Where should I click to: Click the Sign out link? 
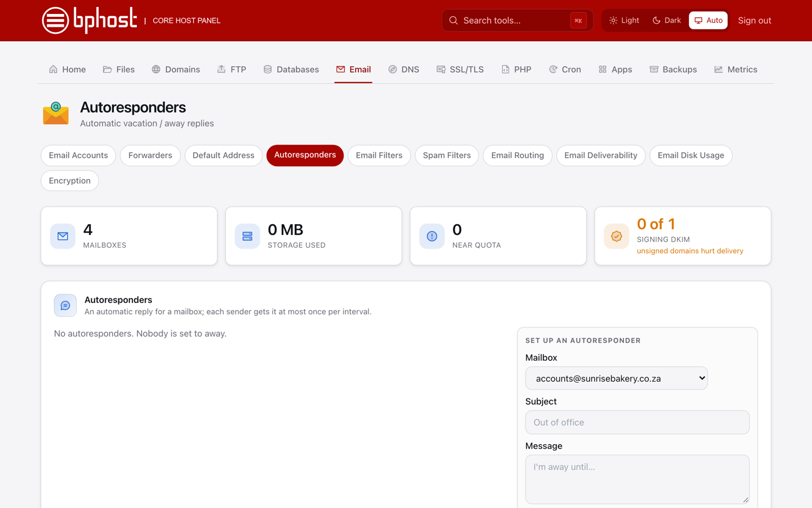[755, 20]
